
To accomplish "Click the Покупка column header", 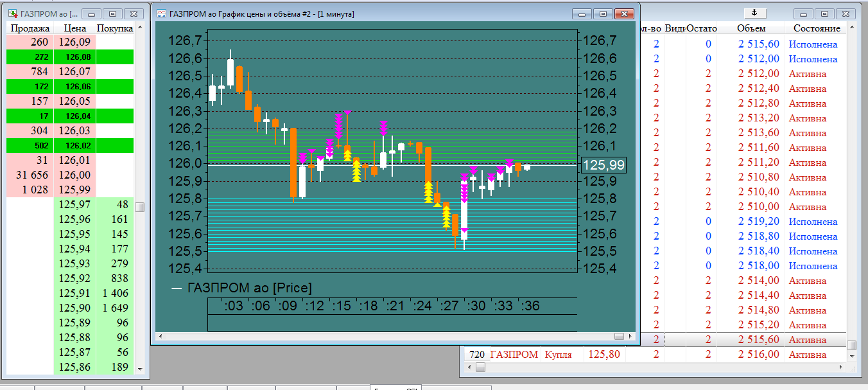I will pyautogui.click(x=115, y=28).
